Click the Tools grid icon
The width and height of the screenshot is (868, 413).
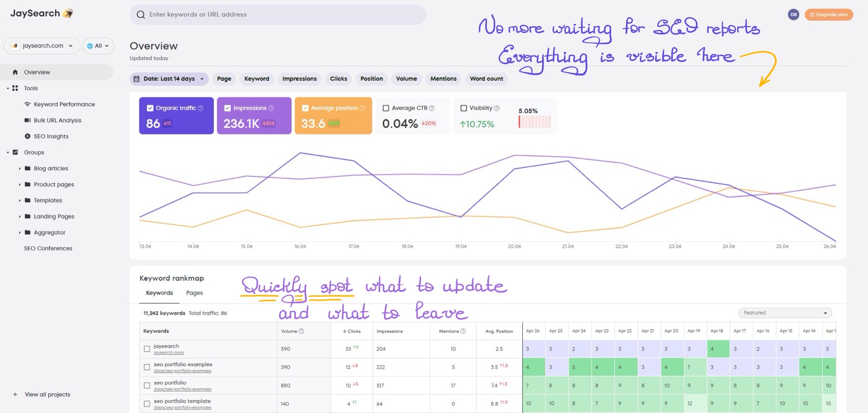pyautogui.click(x=15, y=89)
